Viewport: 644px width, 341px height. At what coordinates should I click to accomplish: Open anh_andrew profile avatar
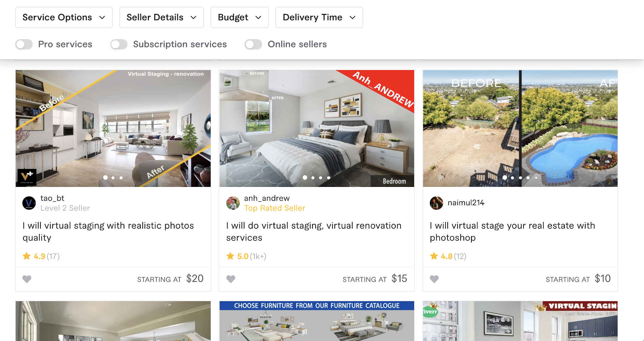[x=233, y=203]
